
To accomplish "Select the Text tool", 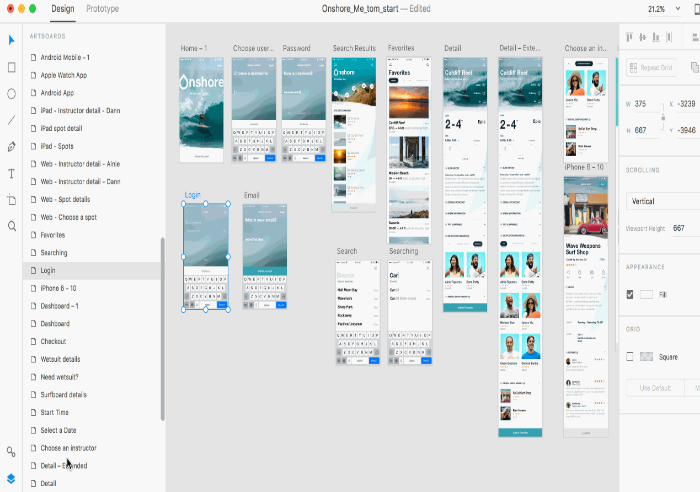I will (11, 173).
